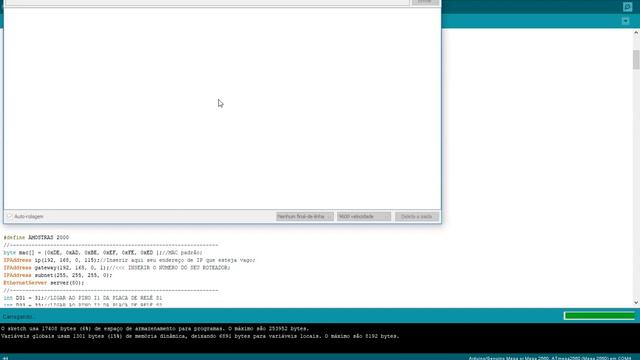Click the 'O sketch usa 17408 bytes' console line
This screenshot has width=640, height=360.
(x=155, y=329)
